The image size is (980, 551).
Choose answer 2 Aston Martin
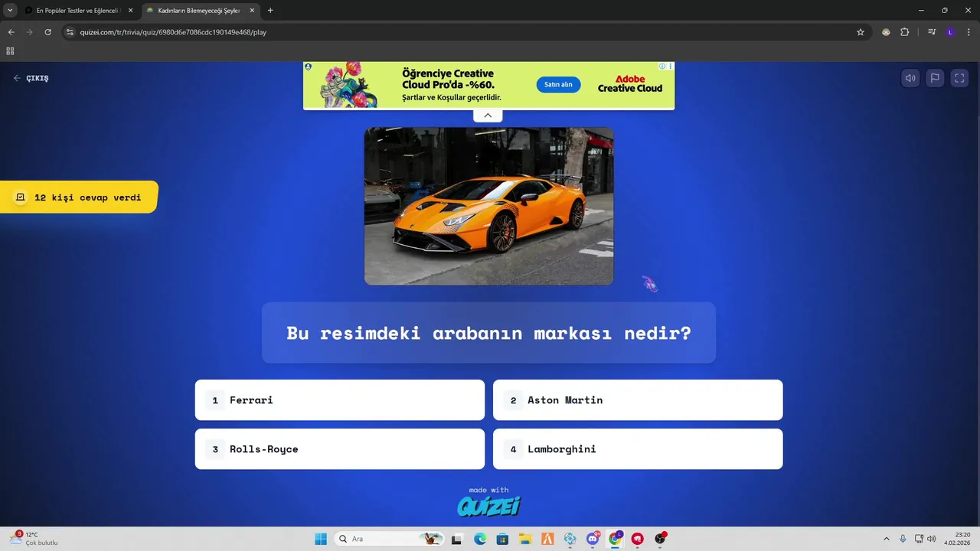pos(638,400)
